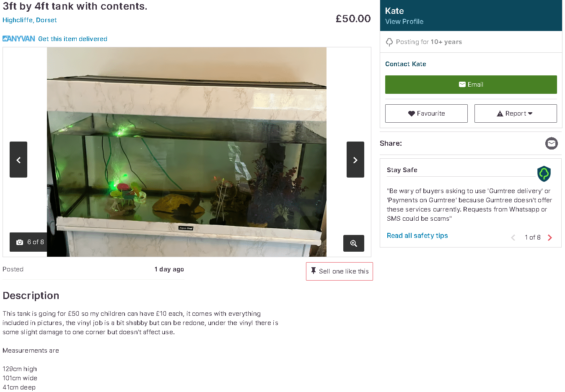The height and width of the screenshot is (392, 565).
Task: Share the listing via email icon
Action: [551, 144]
